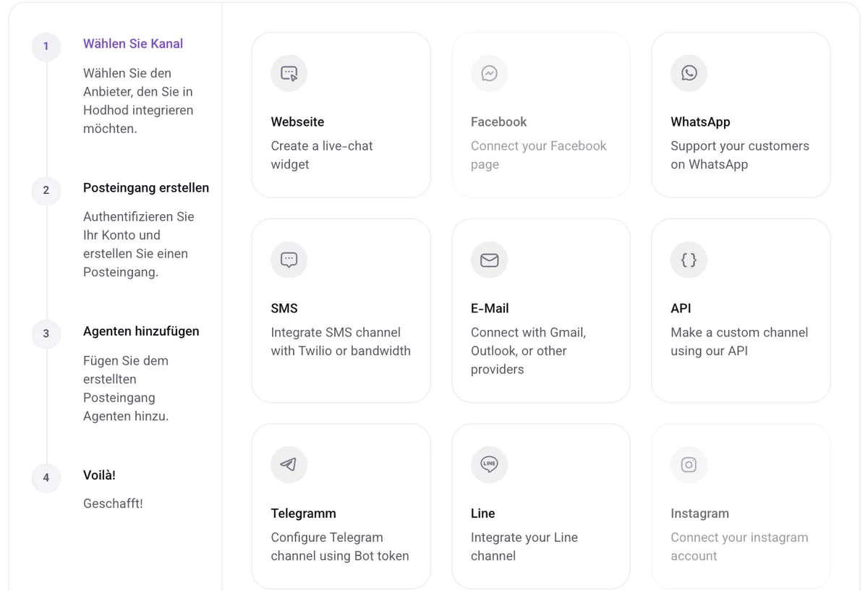868x591 pixels.
Task: Go to step 4 circle
Action: pos(46,477)
